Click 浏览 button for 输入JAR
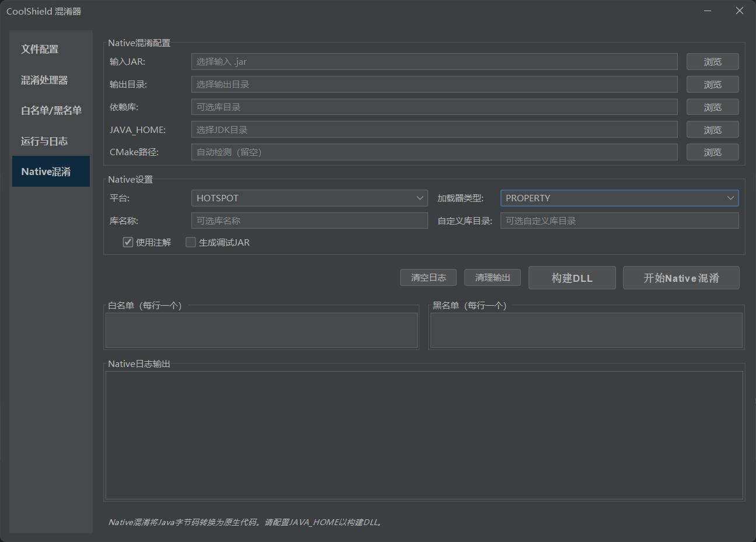Screen dimensions: 756x542 [712, 62]
